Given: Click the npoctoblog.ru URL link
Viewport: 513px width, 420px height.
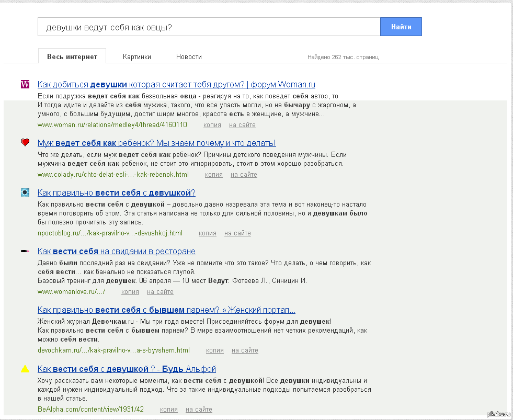Looking at the screenshot, I should (x=110, y=233).
